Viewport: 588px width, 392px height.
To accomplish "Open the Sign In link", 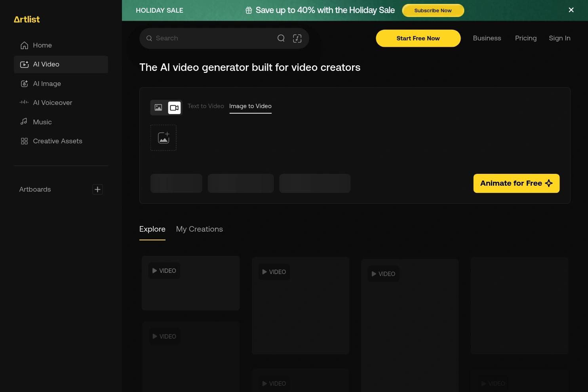I will (x=559, y=38).
